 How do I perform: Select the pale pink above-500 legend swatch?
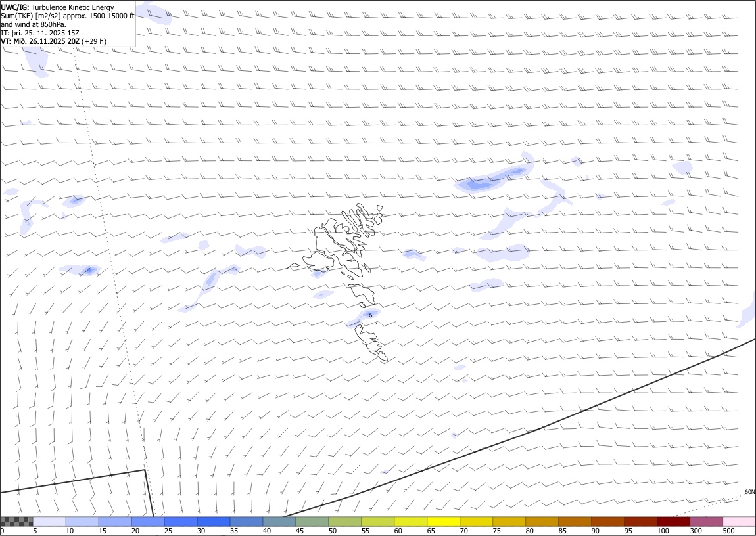point(739,522)
